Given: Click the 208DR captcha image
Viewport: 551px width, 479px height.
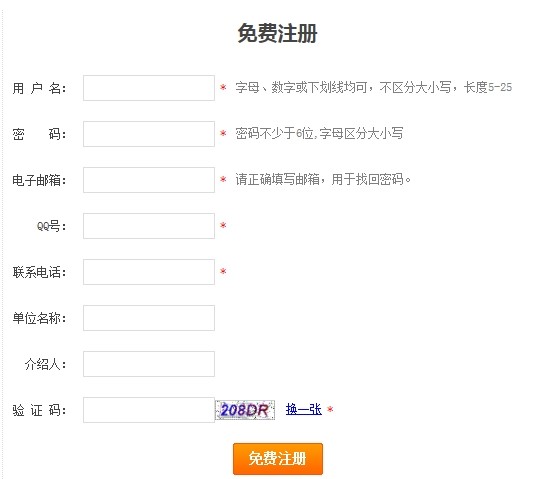Looking at the screenshot, I should point(245,410).
